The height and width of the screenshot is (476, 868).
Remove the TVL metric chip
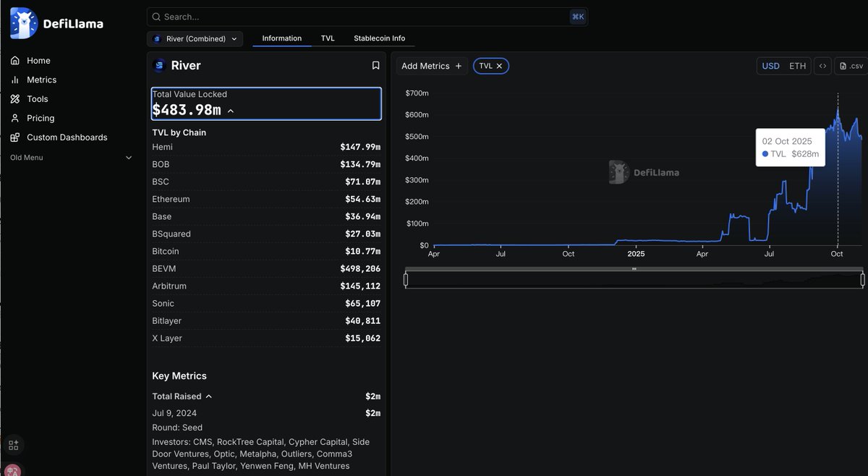499,66
